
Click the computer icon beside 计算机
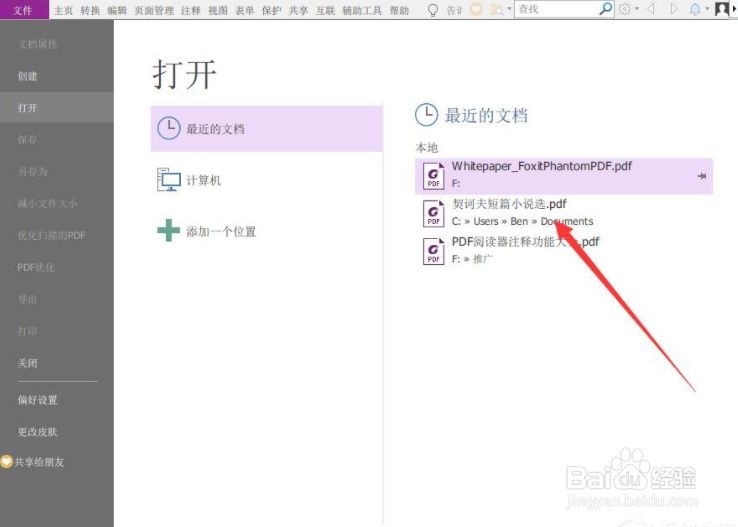(x=168, y=179)
